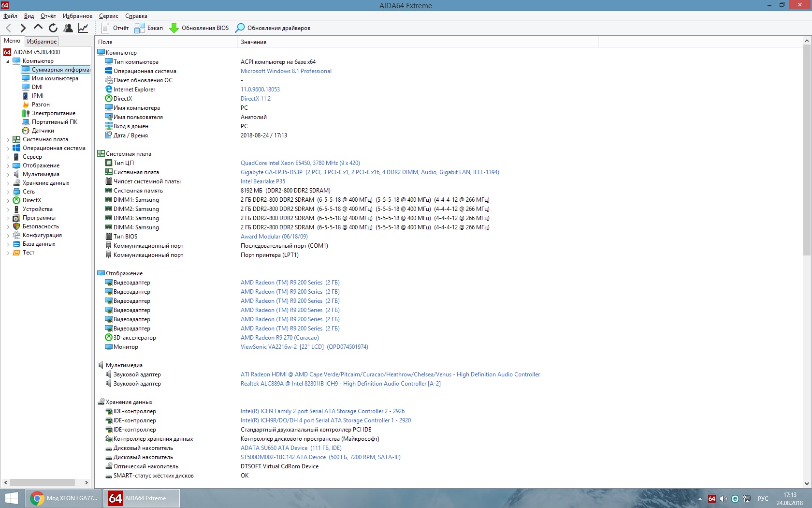Click the Значение column header
Screen dimensions: 812x508
[x=418, y=42]
